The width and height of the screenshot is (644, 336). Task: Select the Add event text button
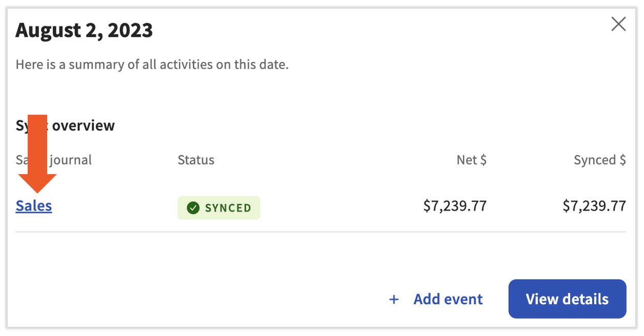click(x=448, y=300)
